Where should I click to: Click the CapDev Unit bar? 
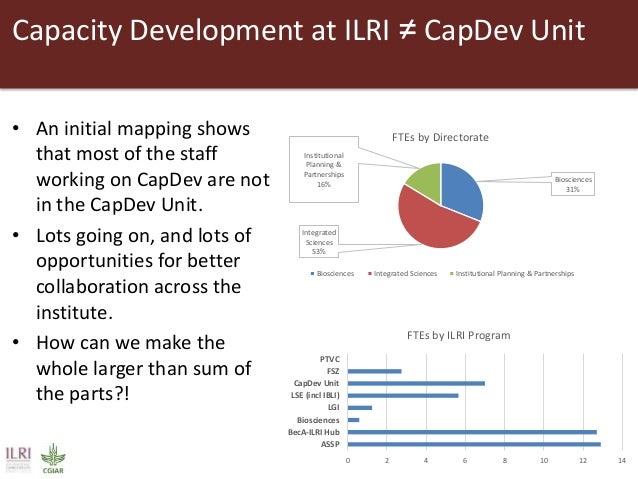click(x=416, y=383)
